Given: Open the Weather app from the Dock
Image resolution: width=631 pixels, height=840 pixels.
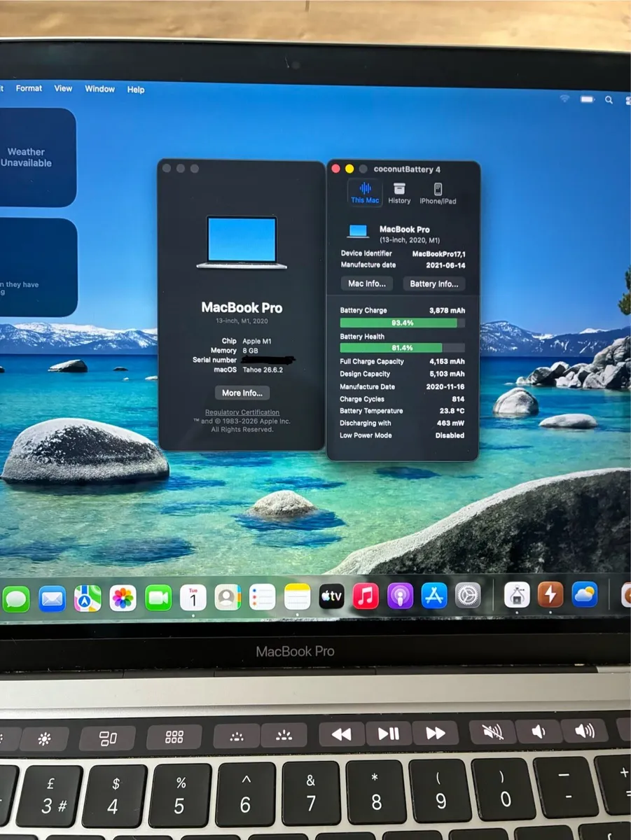Looking at the screenshot, I should click(x=585, y=594).
